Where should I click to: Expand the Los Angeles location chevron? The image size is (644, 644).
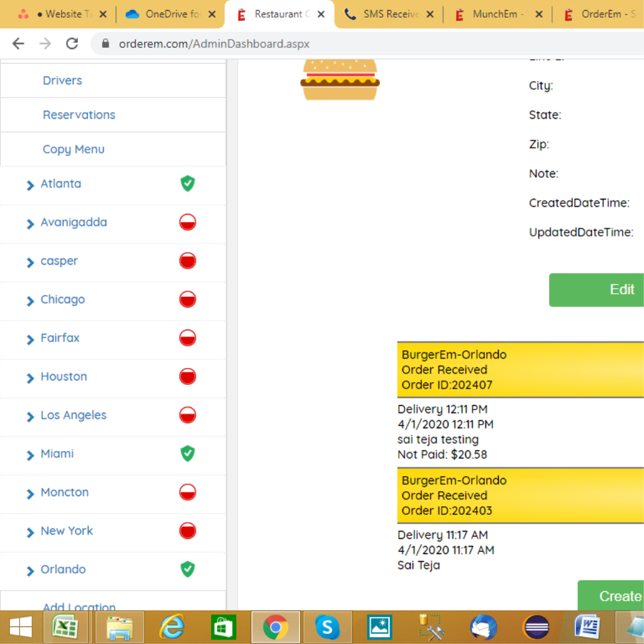tap(30, 416)
